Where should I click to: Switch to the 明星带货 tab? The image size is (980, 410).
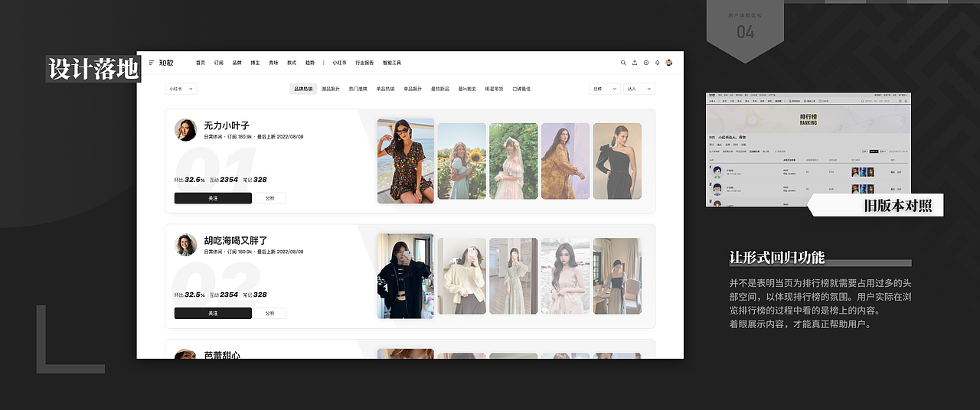(494, 89)
